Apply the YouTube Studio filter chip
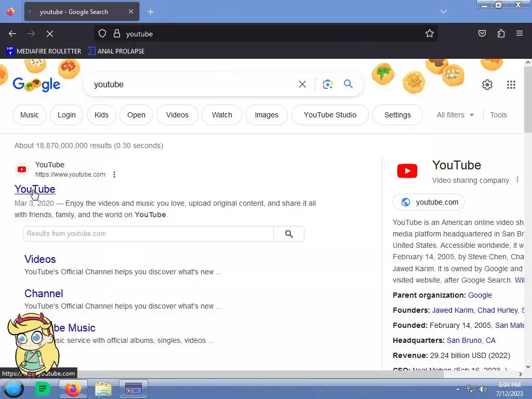Viewport: 532px width, 399px height. (x=330, y=115)
